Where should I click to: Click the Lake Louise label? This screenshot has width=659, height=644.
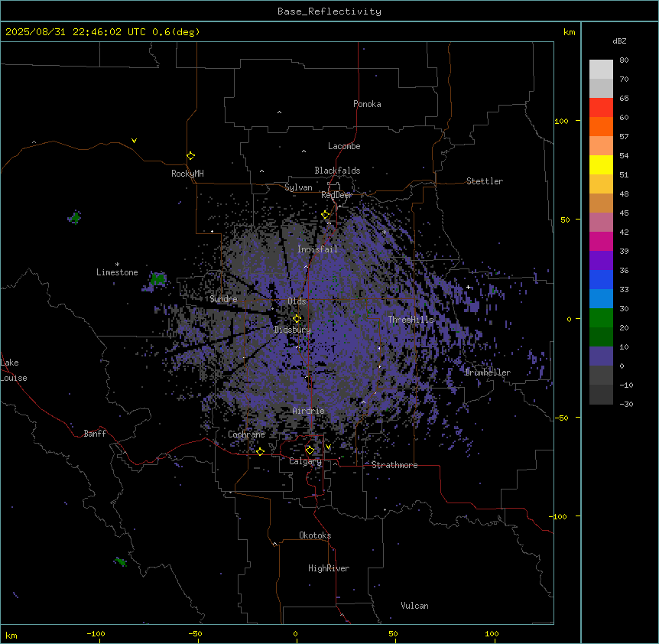pos(14,370)
